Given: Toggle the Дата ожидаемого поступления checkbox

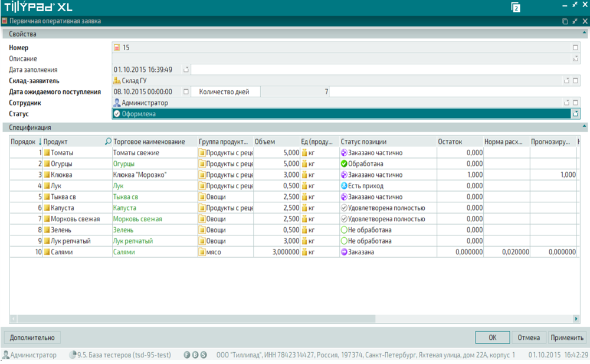Looking at the screenshot, I should click(x=186, y=92).
